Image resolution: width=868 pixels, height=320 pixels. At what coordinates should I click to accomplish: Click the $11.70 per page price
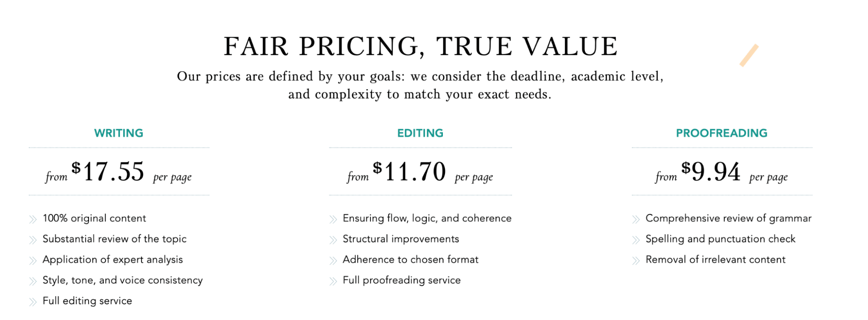420,172
